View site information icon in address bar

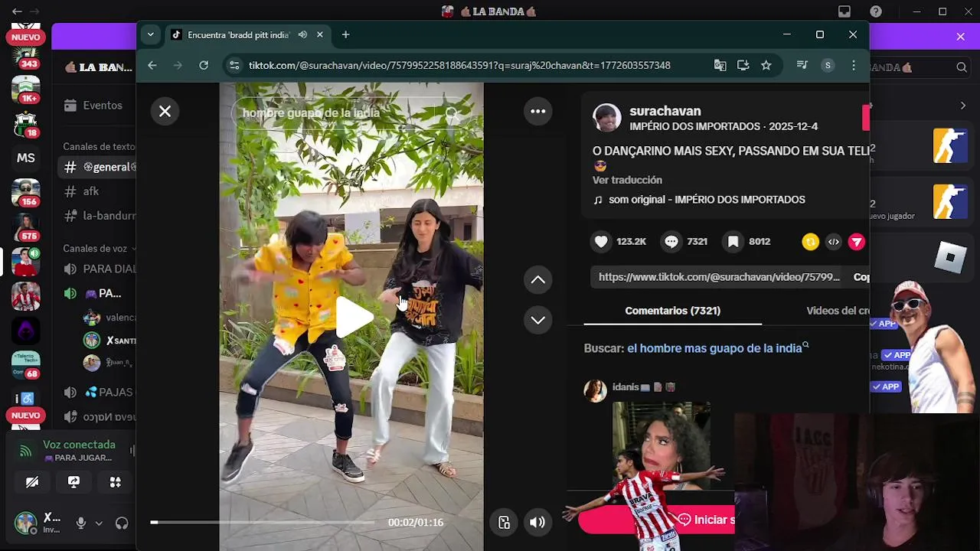(x=234, y=66)
